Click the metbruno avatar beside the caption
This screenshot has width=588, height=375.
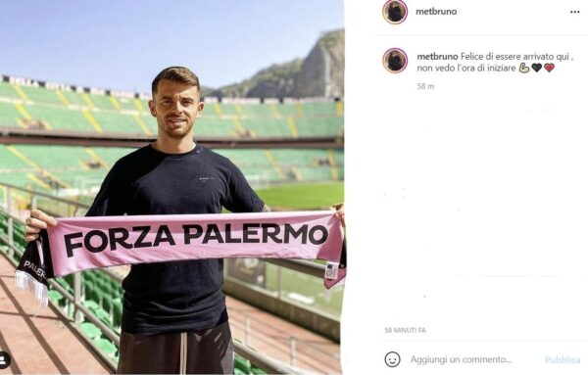click(x=395, y=61)
